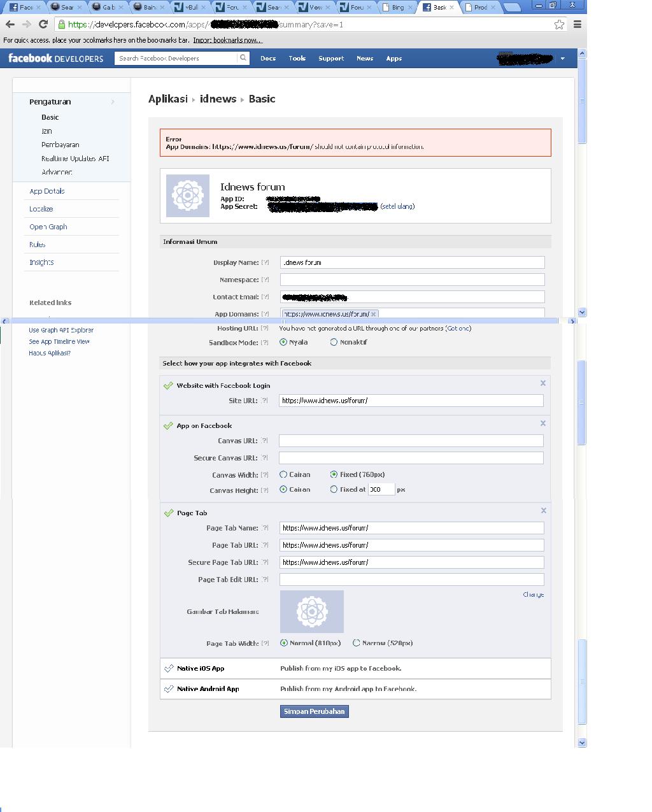Viewport: 652px width, 812px height.
Task: Click the facebook DEVELOPERS logo
Action: (55, 58)
